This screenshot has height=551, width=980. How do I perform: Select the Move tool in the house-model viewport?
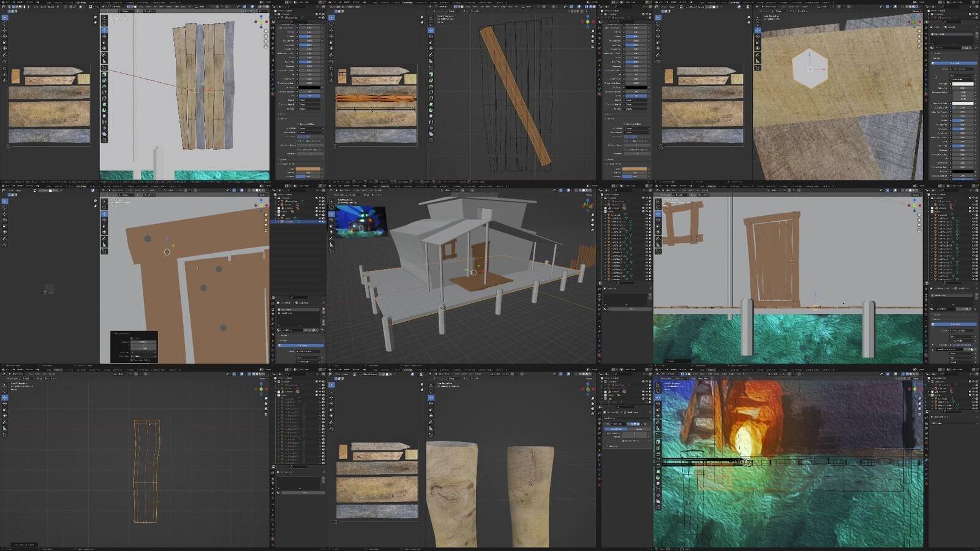pyautogui.click(x=331, y=213)
